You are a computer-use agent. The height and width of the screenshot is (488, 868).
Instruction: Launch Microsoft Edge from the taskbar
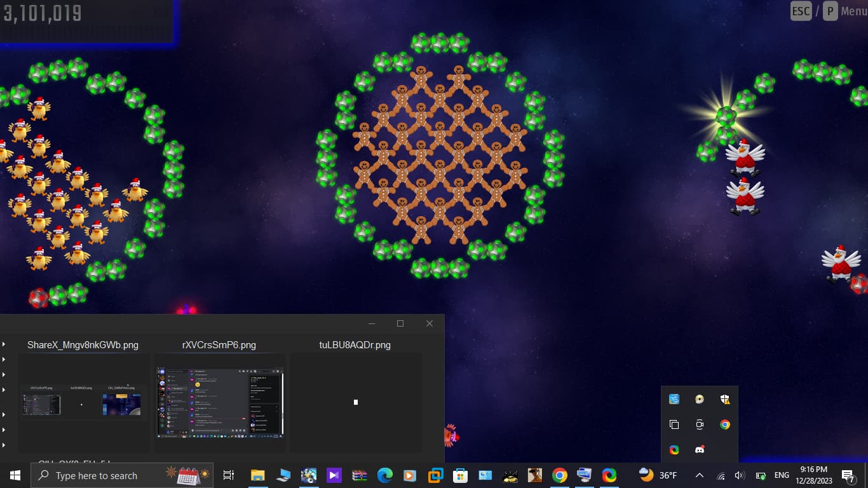[385, 475]
